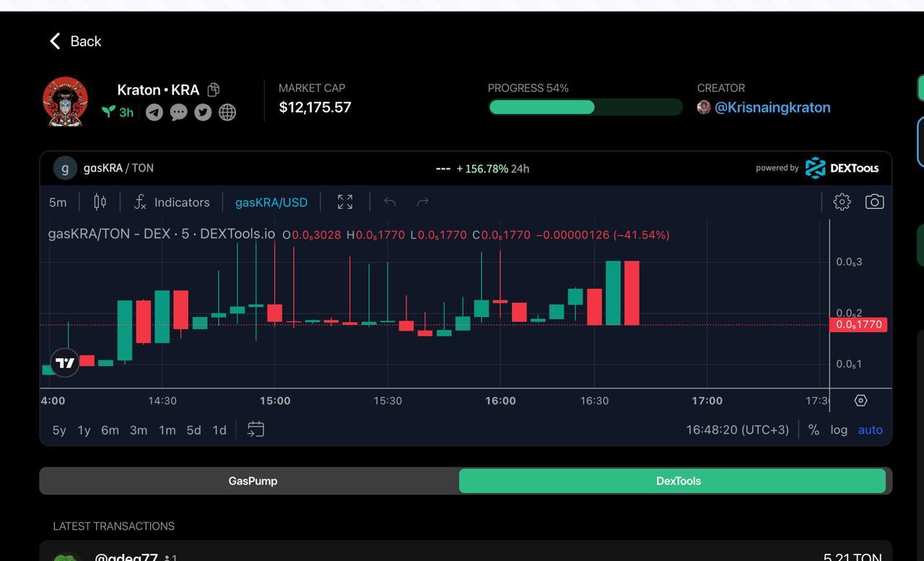Click the TradingView logo on chart

(x=65, y=362)
